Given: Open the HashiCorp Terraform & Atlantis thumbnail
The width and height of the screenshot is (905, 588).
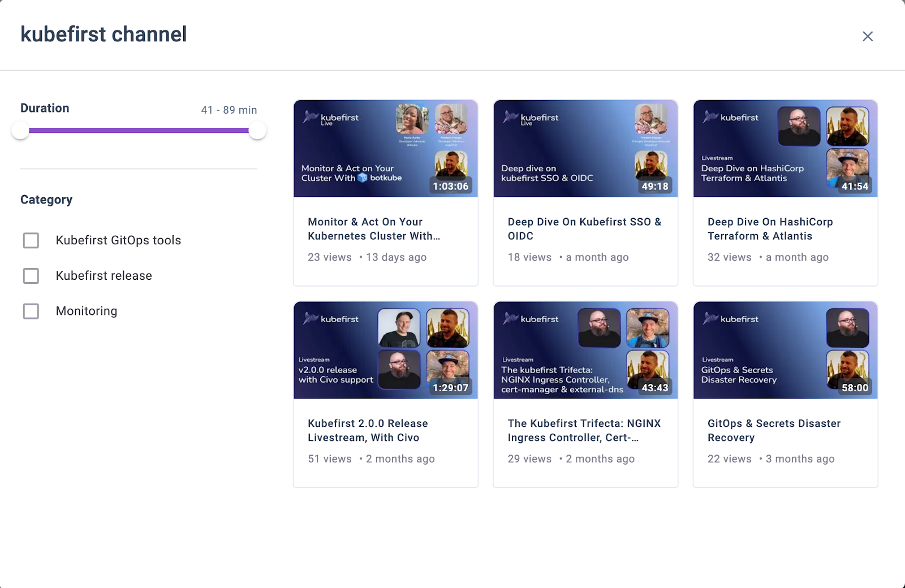Looking at the screenshot, I should pos(786,149).
